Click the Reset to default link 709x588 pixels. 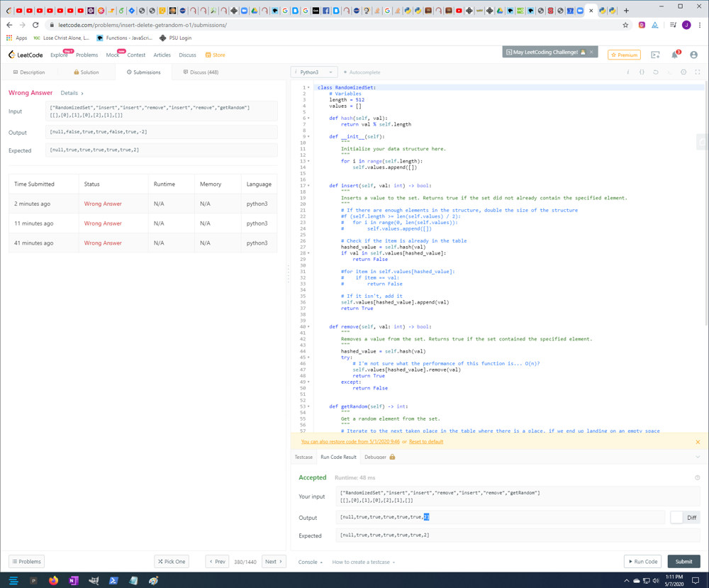point(426,442)
